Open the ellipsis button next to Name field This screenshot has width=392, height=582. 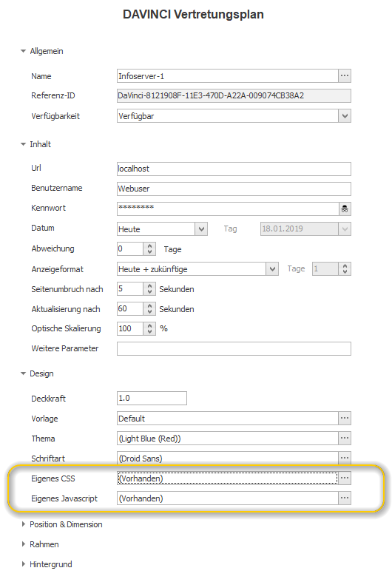click(x=345, y=75)
